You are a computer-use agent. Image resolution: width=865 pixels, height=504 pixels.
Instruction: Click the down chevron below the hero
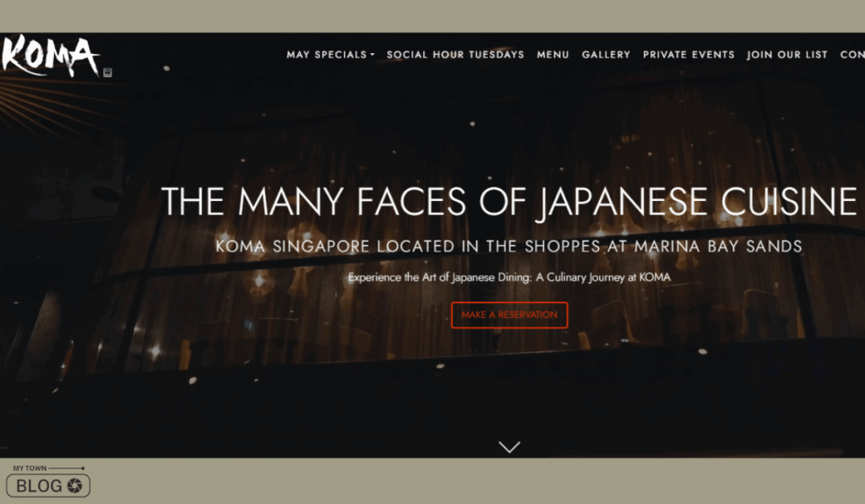(509, 447)
